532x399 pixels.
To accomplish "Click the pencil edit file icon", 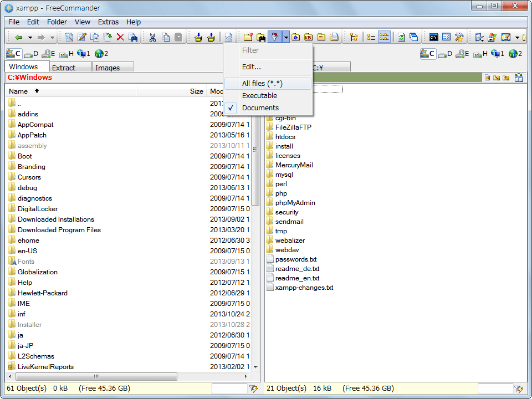I will (82, 37).
